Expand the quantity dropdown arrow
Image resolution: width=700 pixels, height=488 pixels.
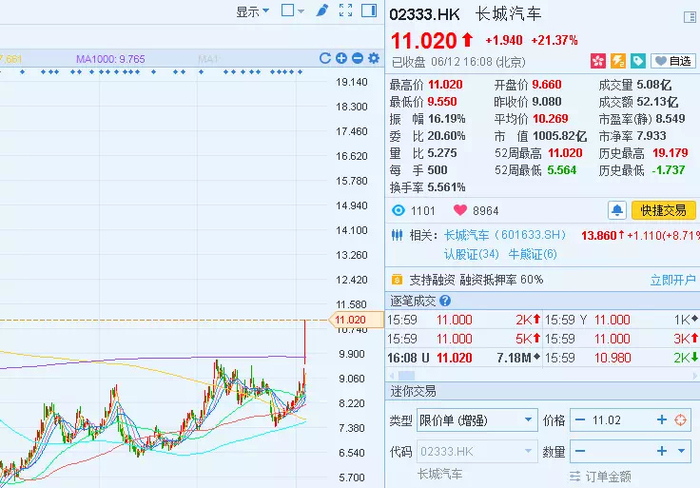(x=681, y=451)
